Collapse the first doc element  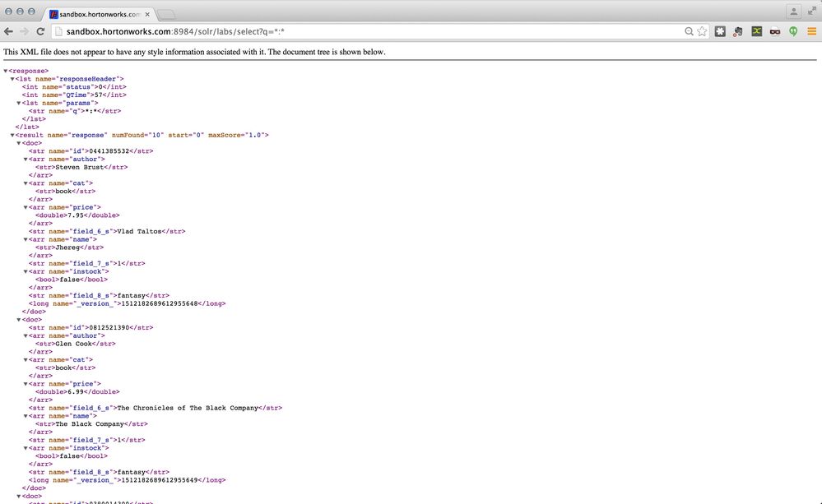pyautogui.click(x=18, y=142)
